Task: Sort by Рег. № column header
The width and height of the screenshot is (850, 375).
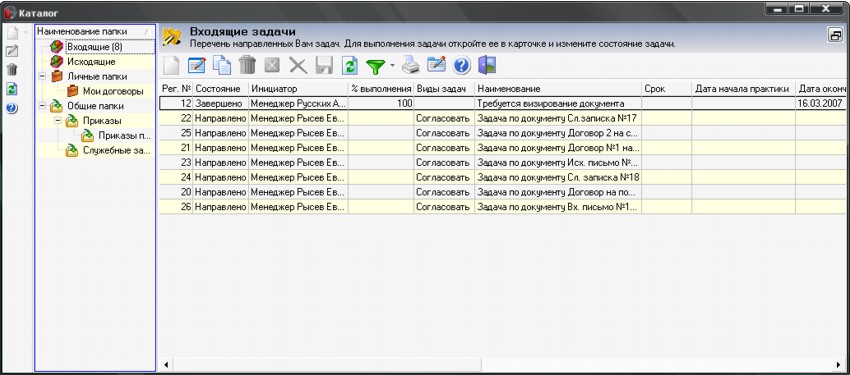Action: pyautogui.click(x=176, y=88)
